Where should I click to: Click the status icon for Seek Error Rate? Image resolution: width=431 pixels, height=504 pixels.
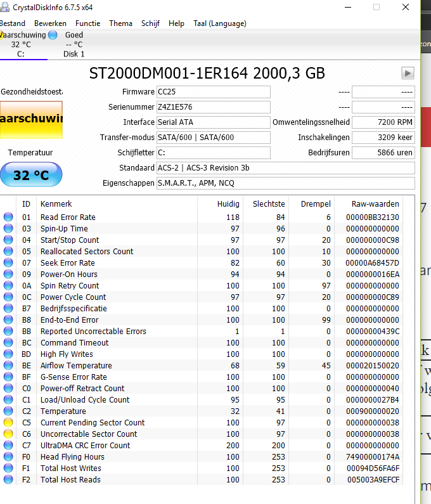tap(8, 262)
